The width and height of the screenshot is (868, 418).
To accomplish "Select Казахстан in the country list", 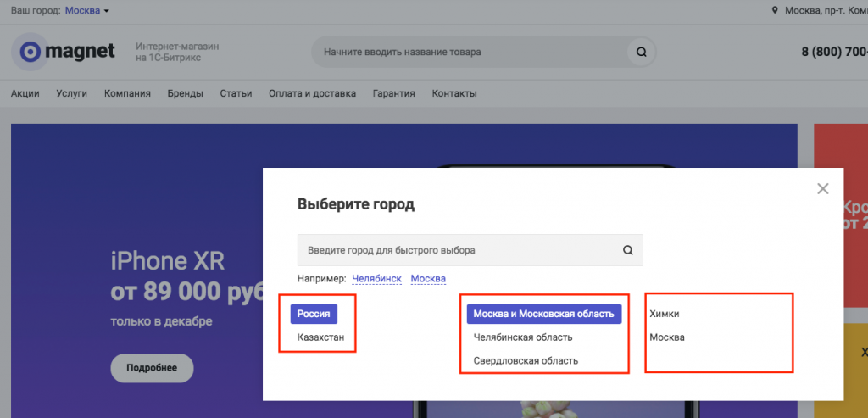I will [321, 337].
